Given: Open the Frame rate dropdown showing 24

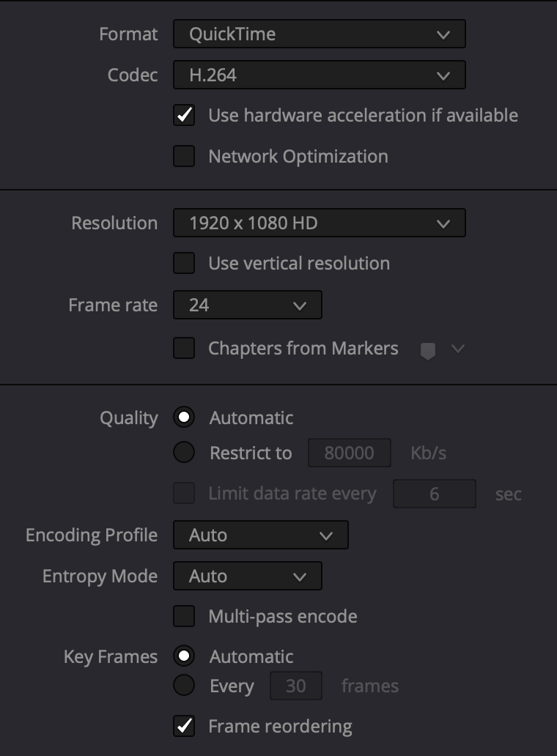Looking at the screenshot, I should pos(247,305).
